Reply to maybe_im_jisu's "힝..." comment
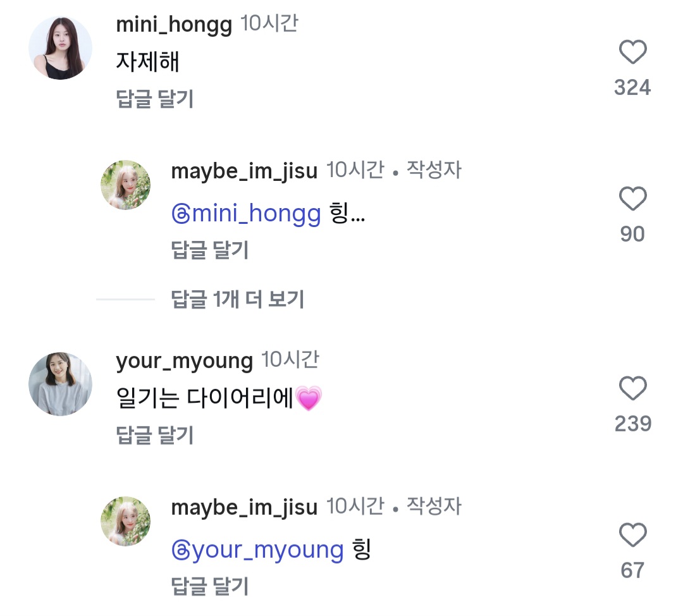683x616 pixels. point(210,250)
